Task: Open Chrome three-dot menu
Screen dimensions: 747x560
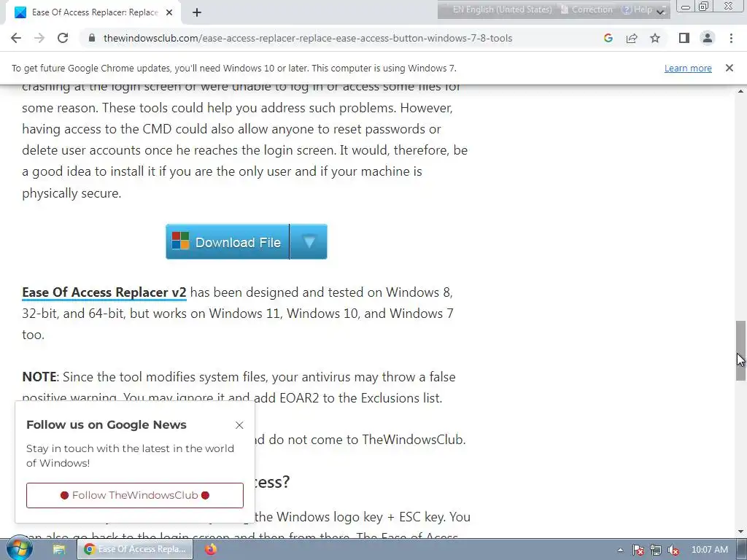Action: (x=731, y=38)
